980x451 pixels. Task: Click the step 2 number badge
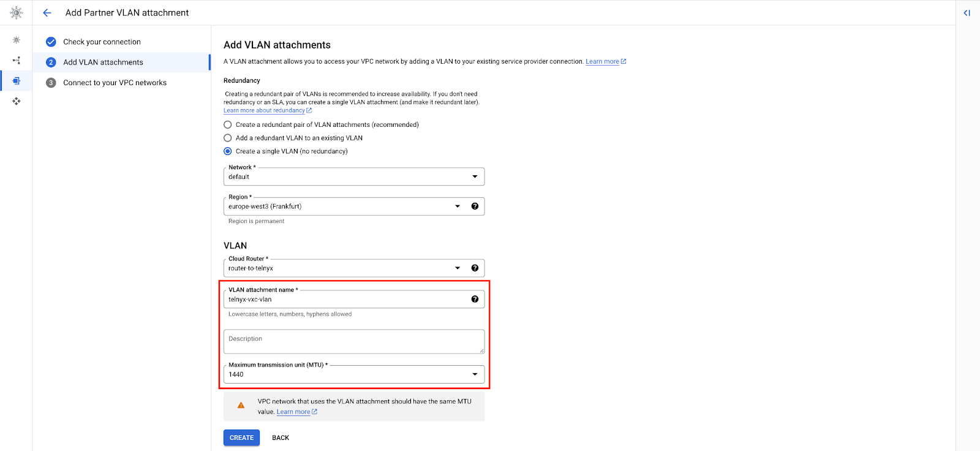click(51, 63)
